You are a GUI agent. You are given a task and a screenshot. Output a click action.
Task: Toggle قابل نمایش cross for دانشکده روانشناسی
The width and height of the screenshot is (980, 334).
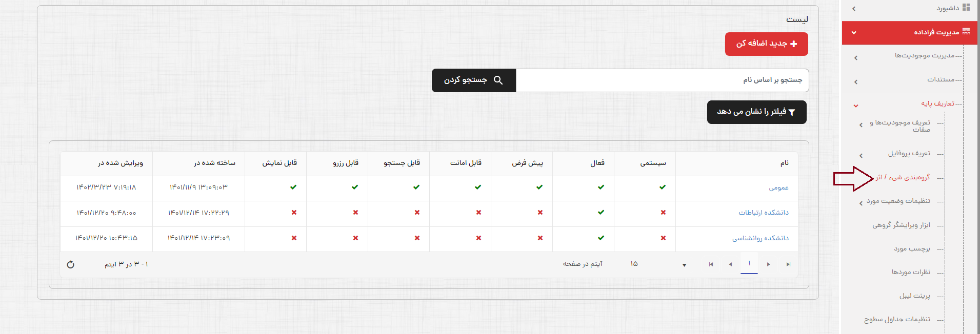point(294,238)
